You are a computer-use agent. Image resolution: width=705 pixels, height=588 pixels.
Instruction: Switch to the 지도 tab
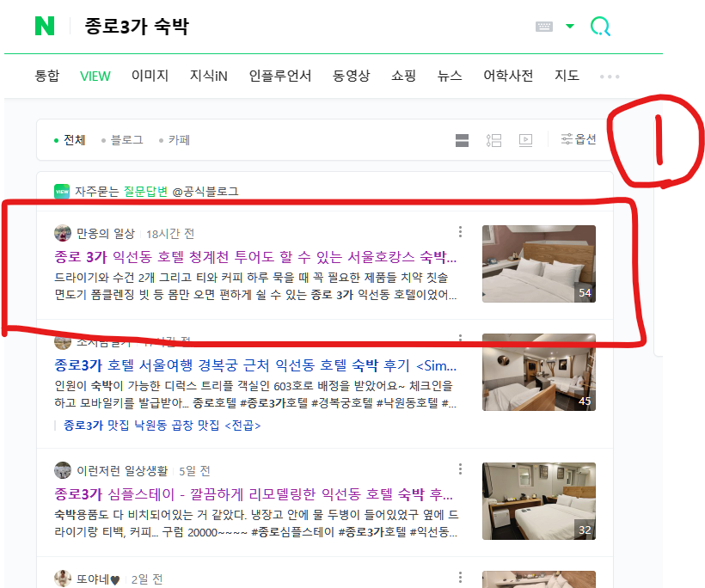567,76
